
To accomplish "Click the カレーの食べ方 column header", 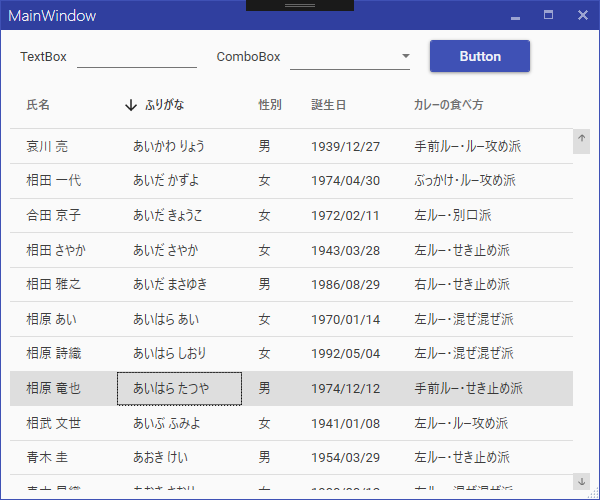I will coord(449,105).
